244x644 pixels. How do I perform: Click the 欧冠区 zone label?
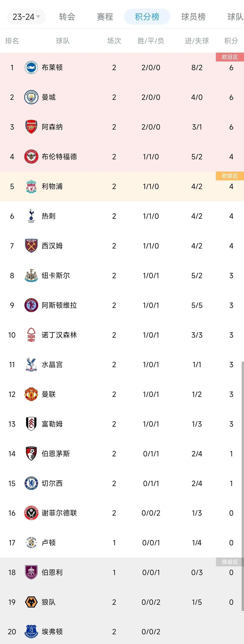click(230, 57)
